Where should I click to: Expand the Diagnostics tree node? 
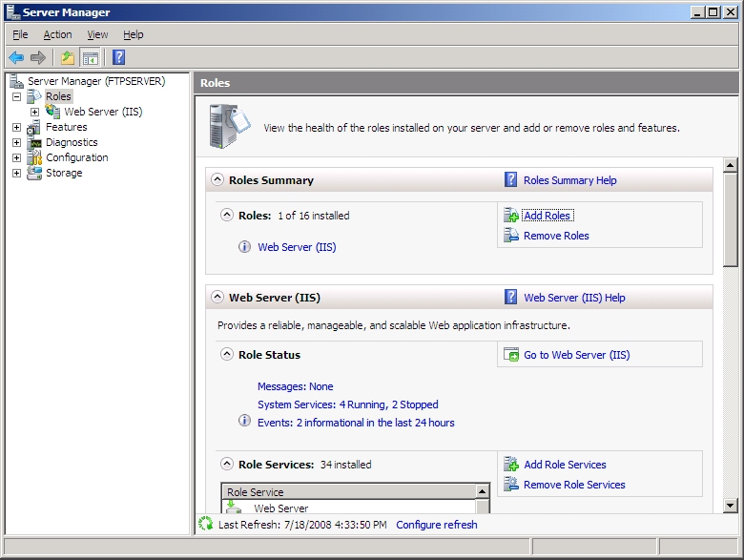pyautogui.click(x=16, y=142)
